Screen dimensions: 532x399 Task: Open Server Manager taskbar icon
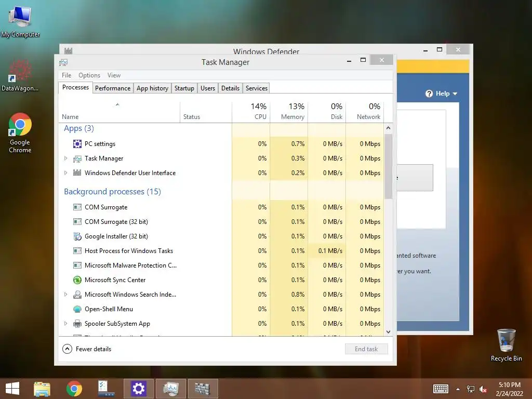click(x=106, y=389)
